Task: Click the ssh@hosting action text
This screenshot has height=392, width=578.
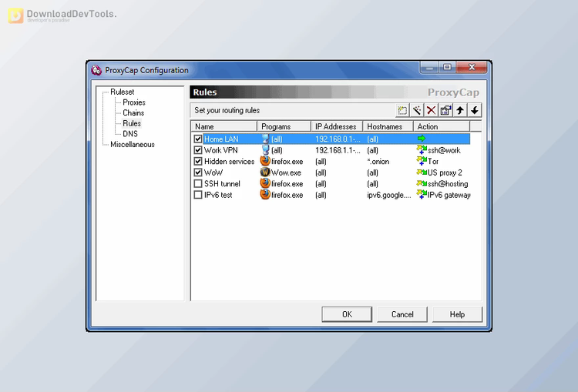Action: [x=448, y=183]
